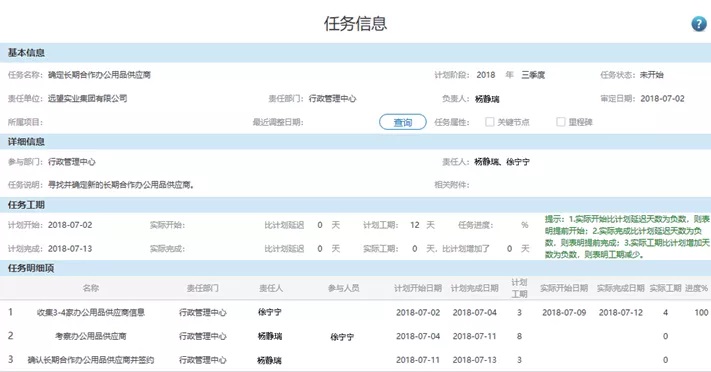Click the 实际工期 column header
Screen dimensions: 711x372
click(x=665, y=288)
